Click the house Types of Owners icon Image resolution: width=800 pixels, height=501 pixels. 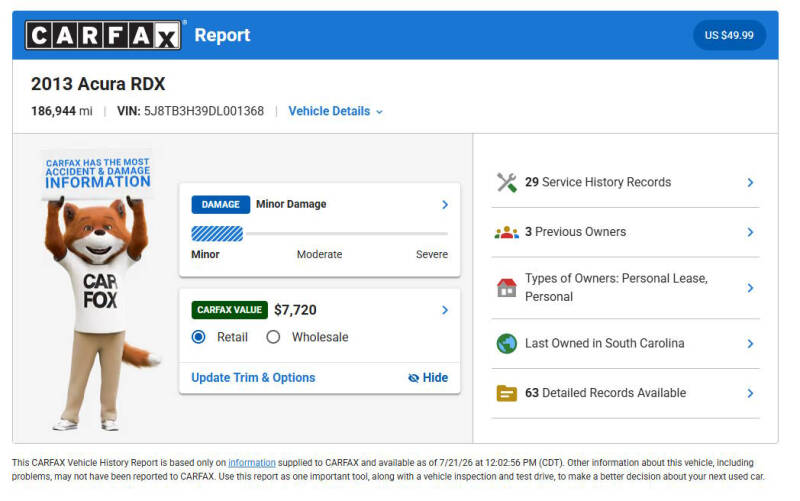point(507,288)
